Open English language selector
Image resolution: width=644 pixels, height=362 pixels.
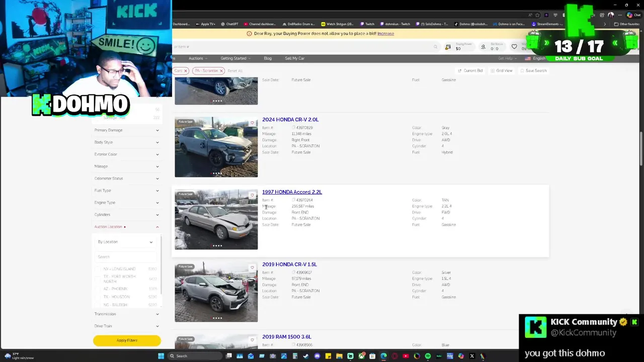(536, 58)
